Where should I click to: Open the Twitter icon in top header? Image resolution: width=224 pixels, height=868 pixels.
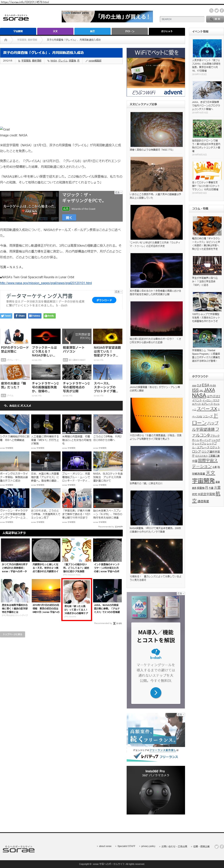[x=216, y=11]
